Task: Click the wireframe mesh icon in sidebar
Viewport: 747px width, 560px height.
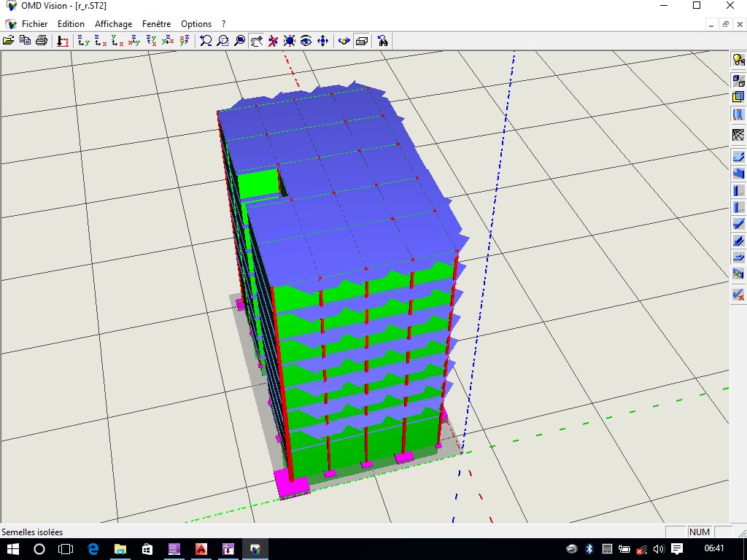Action: pos(738,135)
